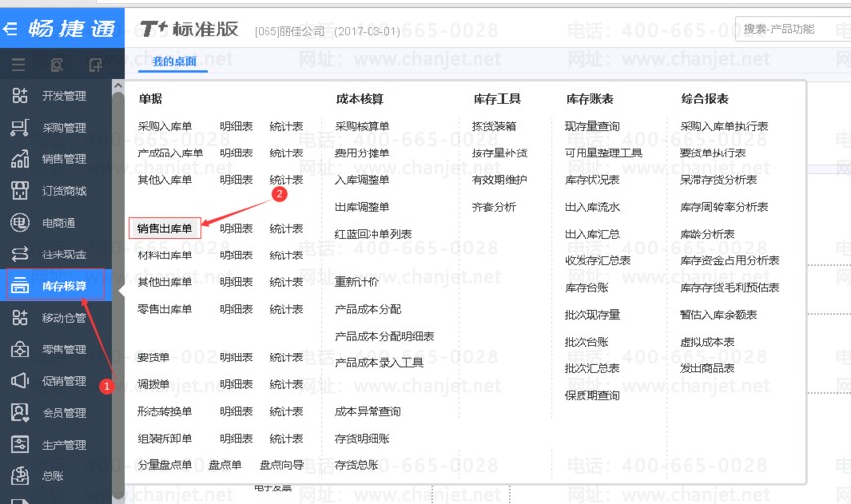Open 要货单

pos(153,357)
